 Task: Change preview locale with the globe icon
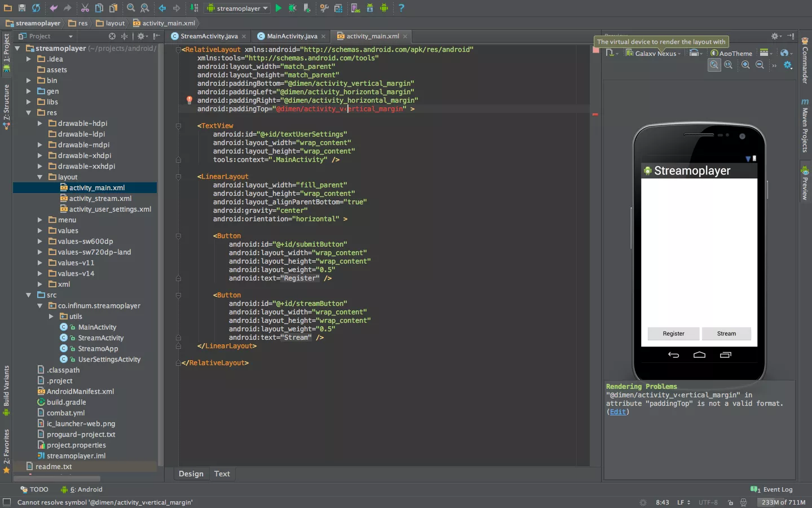784,53
